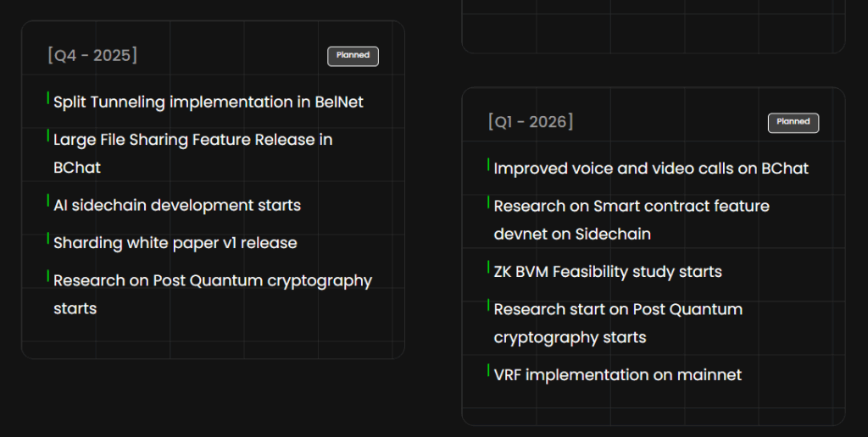Click Split Tunneling implementation in BelNet item
Image resolution: width=868 pixels, height=437 pixels.
click(208, 102)
